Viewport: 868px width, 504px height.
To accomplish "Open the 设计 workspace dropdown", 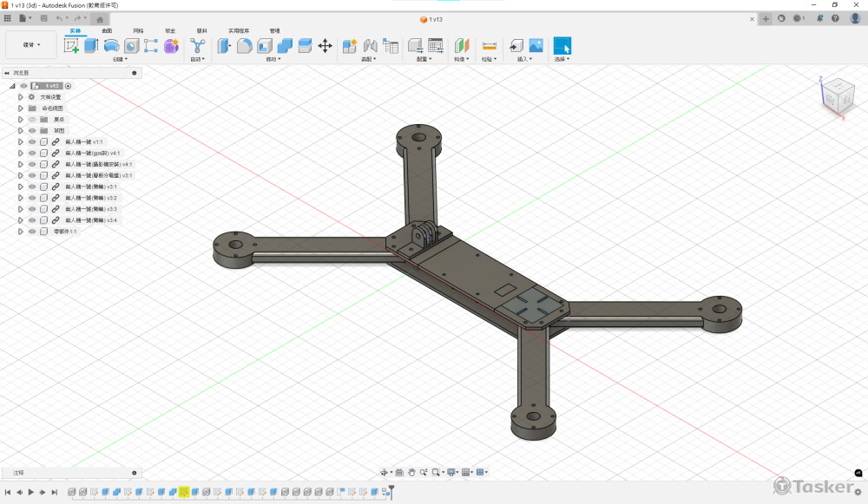I will (31, 45).
